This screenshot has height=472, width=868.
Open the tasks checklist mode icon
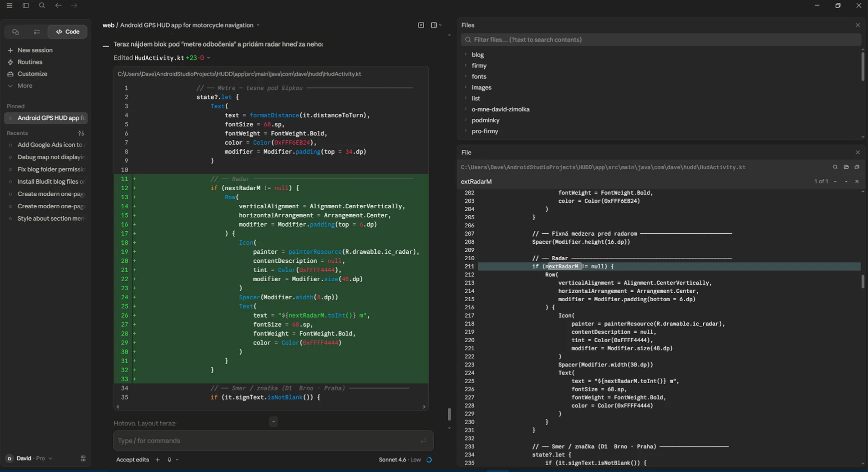click(36, 31)
